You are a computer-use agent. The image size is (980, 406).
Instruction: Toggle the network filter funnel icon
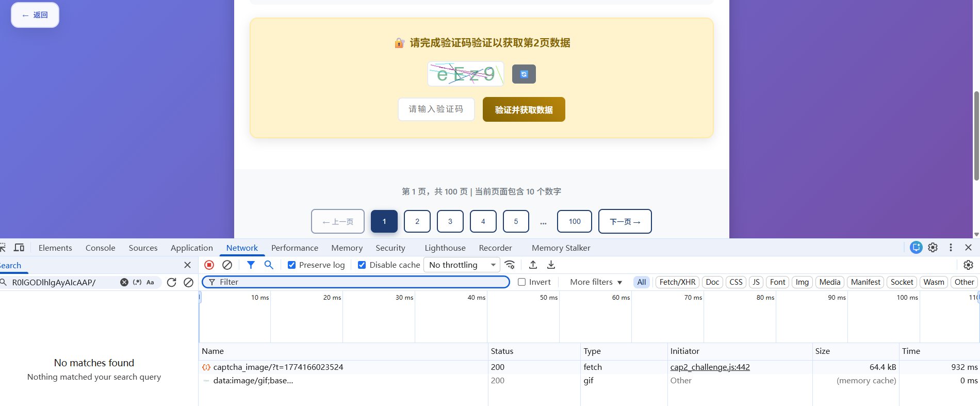pyautogui.click(x=251, y=265)
